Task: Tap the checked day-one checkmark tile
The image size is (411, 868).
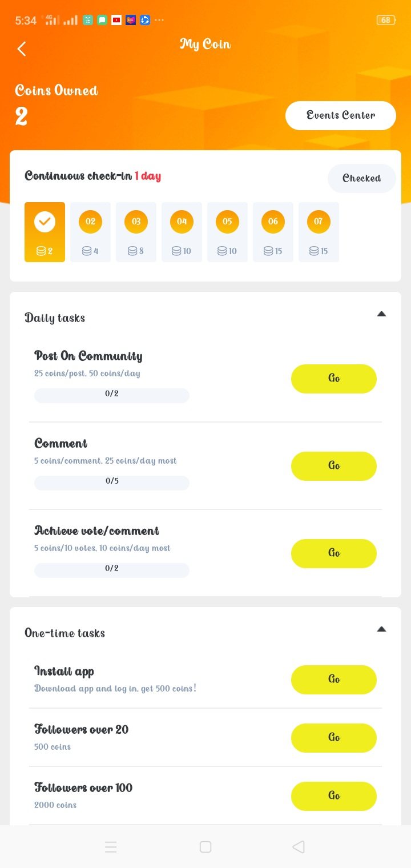Action: pyautogui.click(x=45, y=231)
